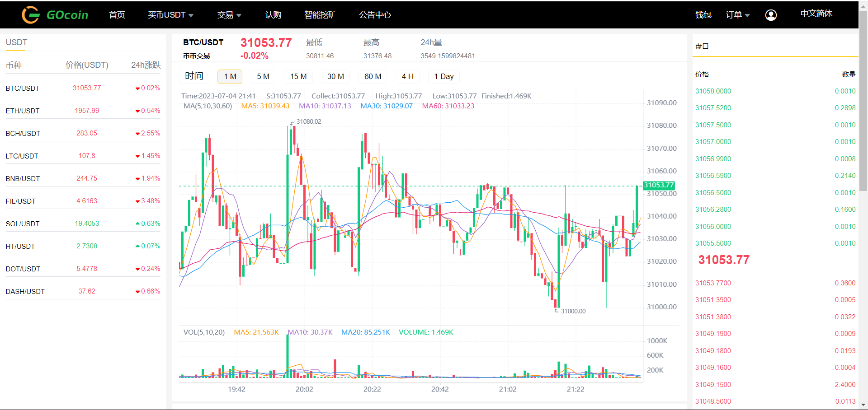Expand the 订单 orders dropdown

[737, 15]
